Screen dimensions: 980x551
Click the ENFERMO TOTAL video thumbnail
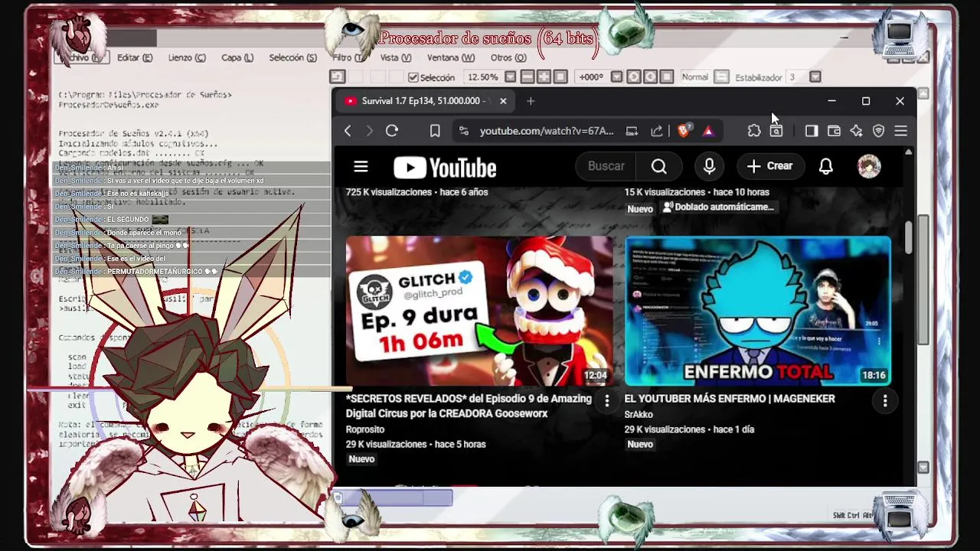[758, 311]
